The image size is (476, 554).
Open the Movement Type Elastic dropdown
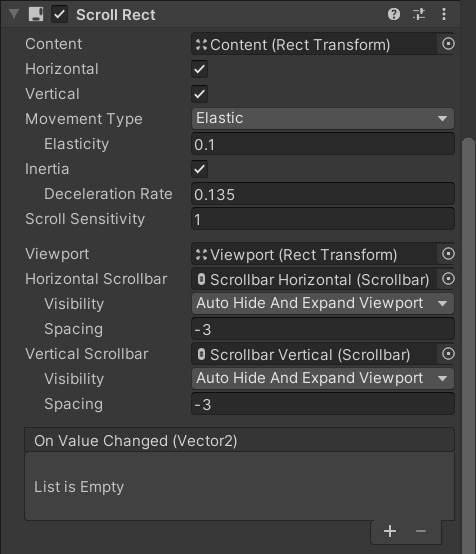323,118
